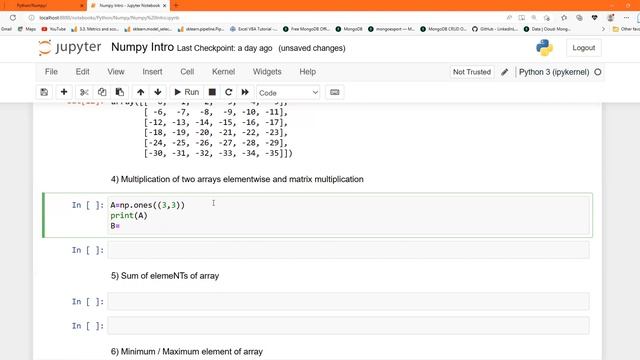Screen dimensions: 640x360
Task: Select Minimum / Maximum element of array text
Action: (x=187, y=351)
